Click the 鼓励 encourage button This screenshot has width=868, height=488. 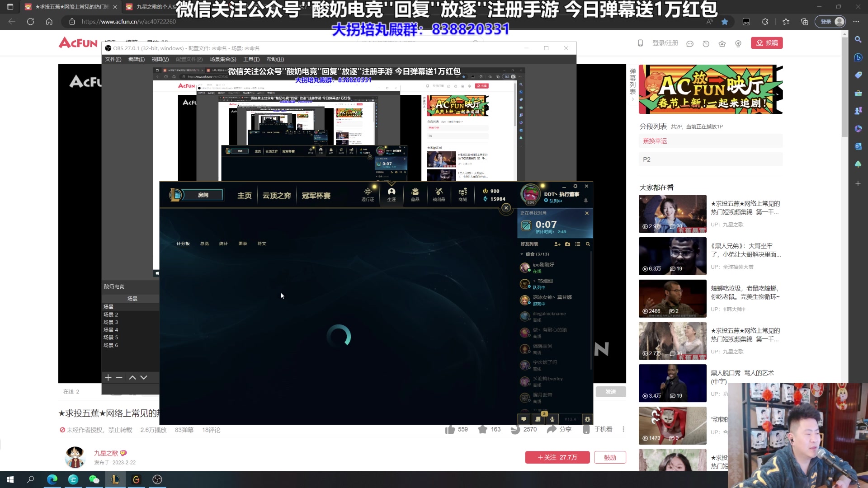(x=610, y=457)
